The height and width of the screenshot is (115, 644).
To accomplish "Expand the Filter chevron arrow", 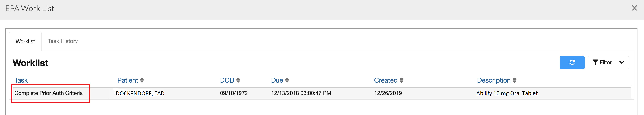I will (622, 62).
